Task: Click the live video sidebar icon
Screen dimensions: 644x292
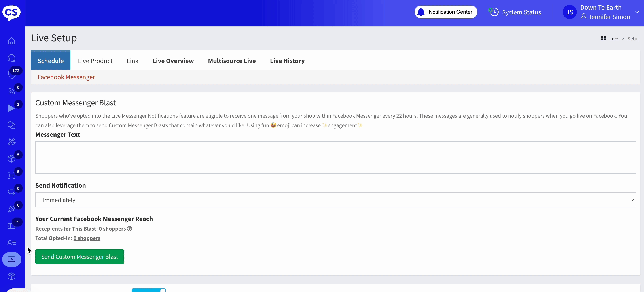Action: (x=11, y=259)
